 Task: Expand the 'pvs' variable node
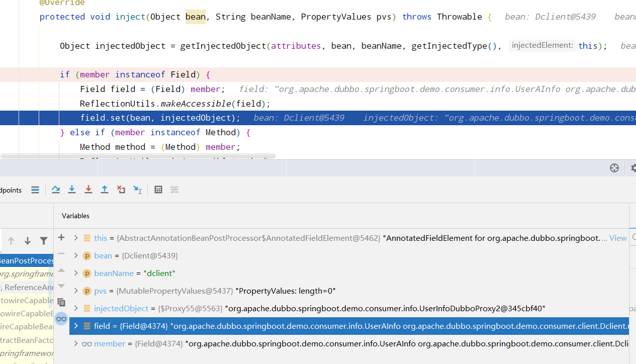tap(76, 291)
